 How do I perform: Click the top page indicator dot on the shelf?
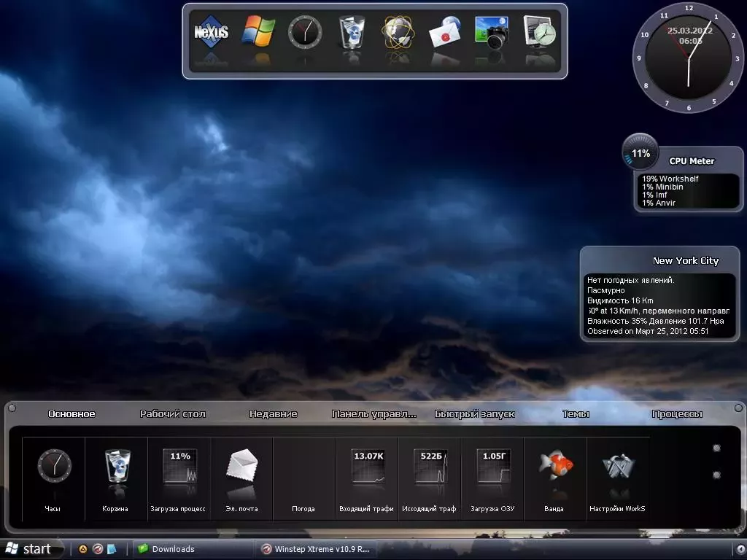tap(716, 448)
